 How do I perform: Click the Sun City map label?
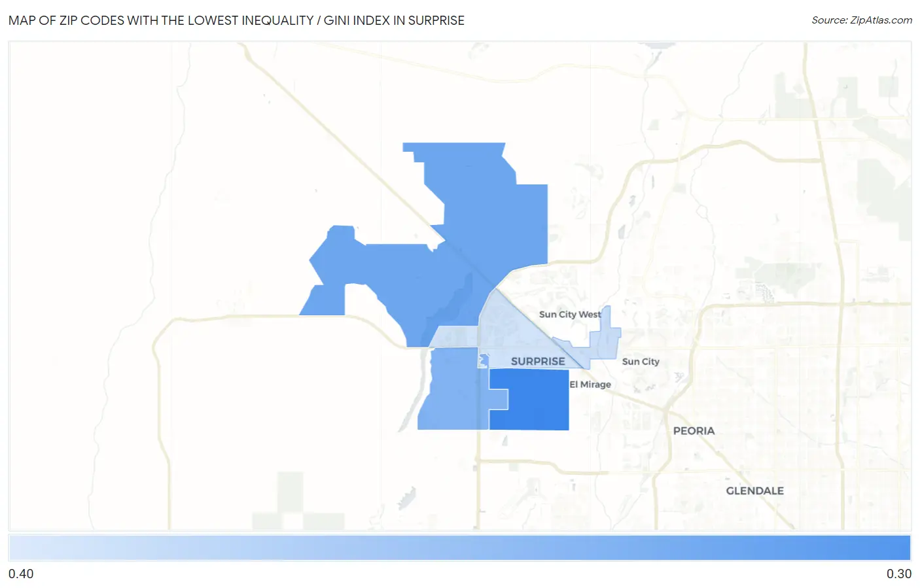(x=641, y=362)
